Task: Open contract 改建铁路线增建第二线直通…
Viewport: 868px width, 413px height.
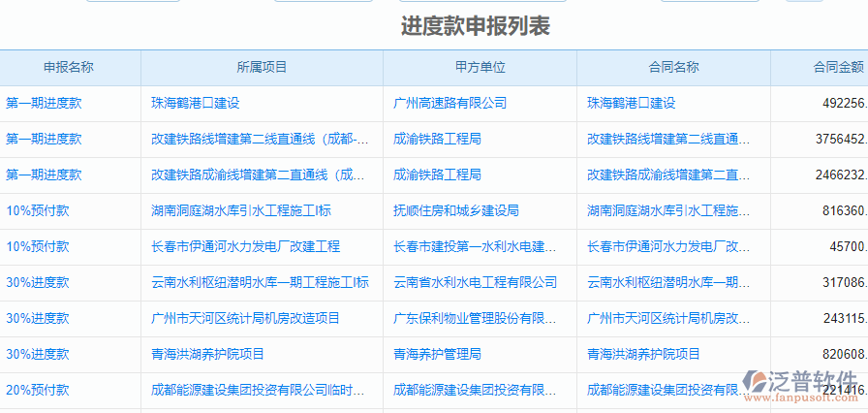Action: pyautogui.click(x=668, y=140)
